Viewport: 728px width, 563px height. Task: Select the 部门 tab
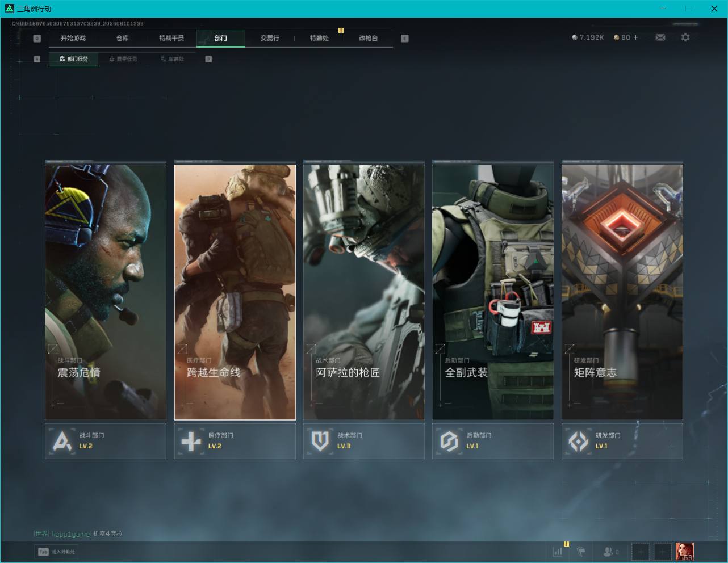[221, 38]
